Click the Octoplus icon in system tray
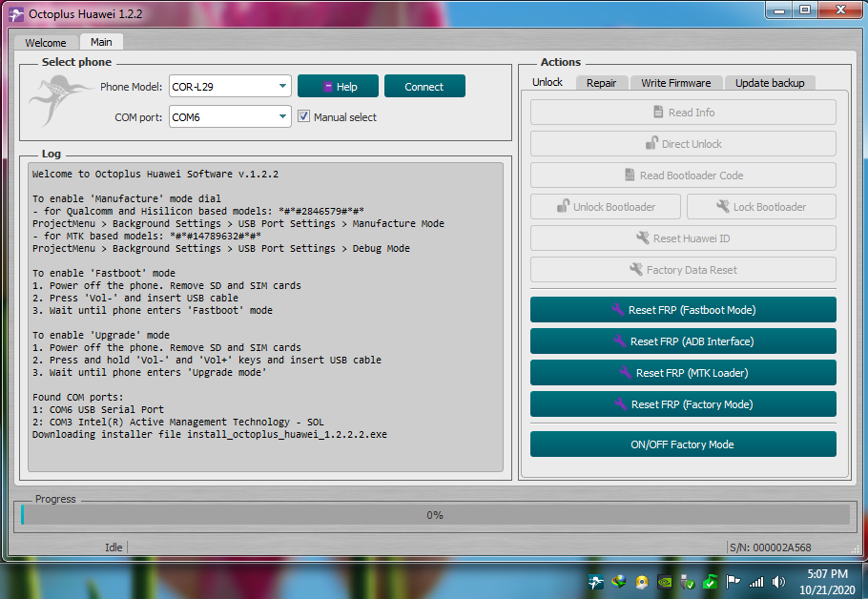The width and height of the screenshot is (868, 599). (x=596, y=582)
